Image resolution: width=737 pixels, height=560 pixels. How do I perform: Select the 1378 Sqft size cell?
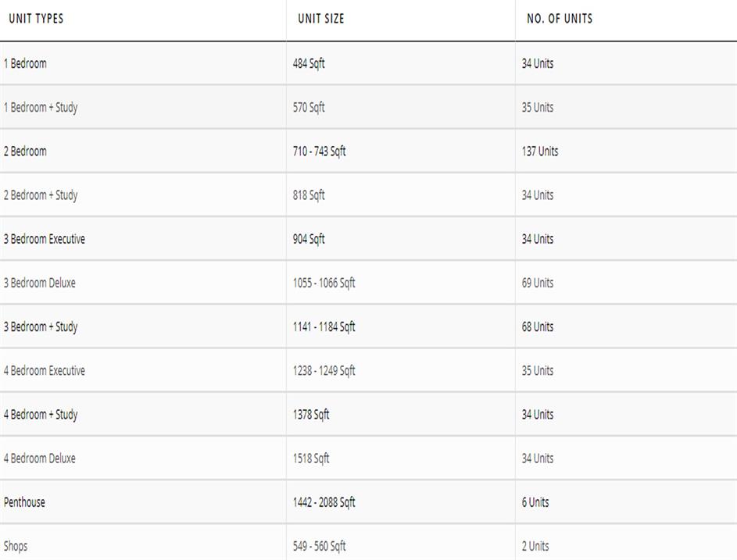(x=311, y=414)
